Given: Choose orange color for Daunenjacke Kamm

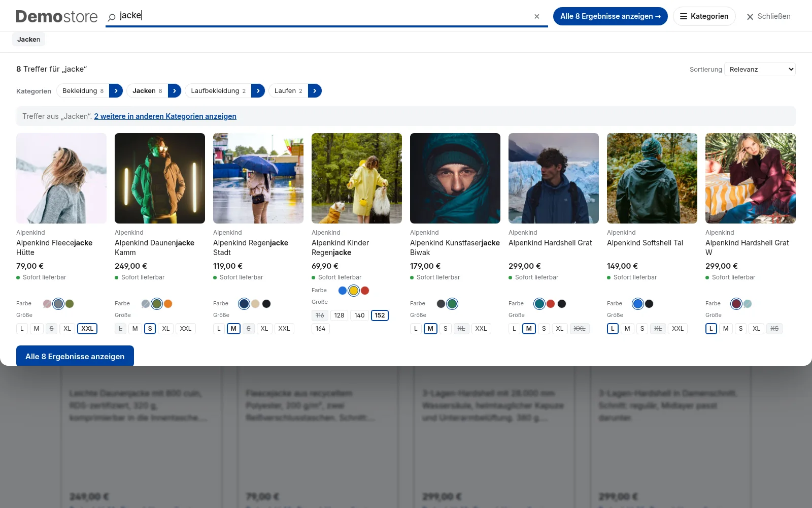Looking at the screenshot, I should (168, 304).
